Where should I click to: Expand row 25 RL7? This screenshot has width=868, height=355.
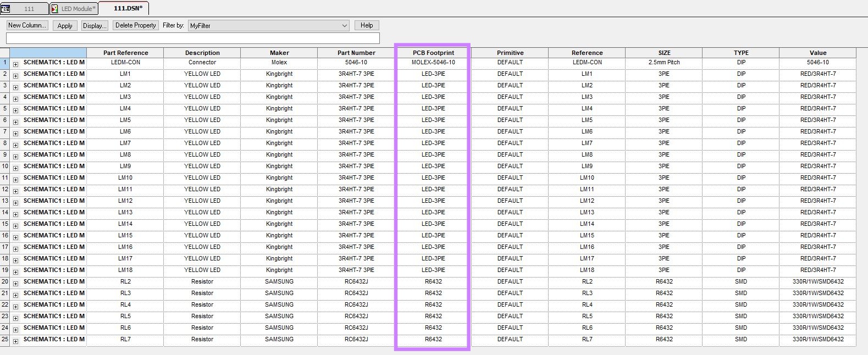pos(15,341)
